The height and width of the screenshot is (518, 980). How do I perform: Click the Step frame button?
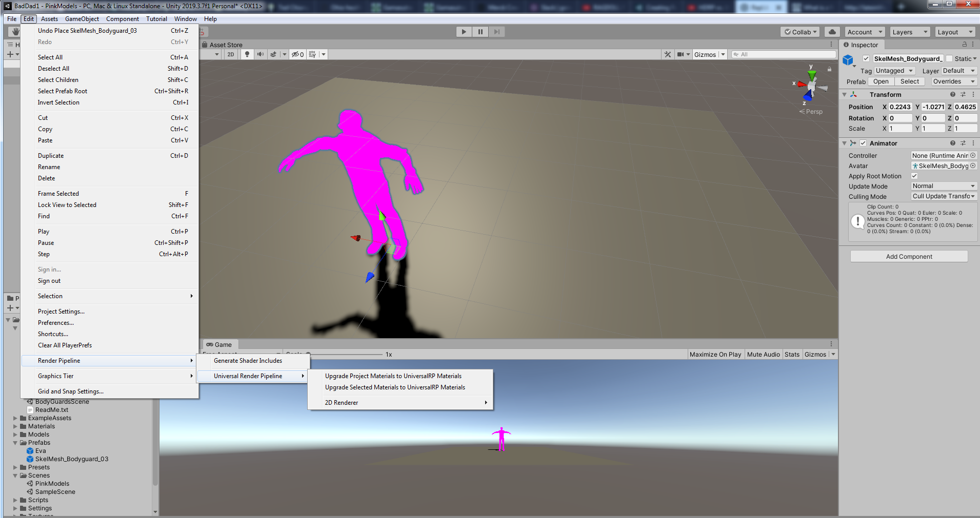pos(496,32)
